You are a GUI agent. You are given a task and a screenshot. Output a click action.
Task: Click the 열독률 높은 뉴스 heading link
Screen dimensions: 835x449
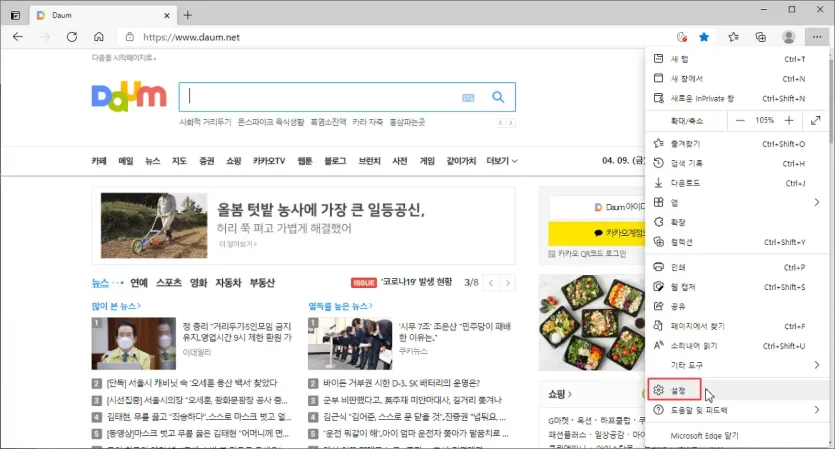pos(340,306)
